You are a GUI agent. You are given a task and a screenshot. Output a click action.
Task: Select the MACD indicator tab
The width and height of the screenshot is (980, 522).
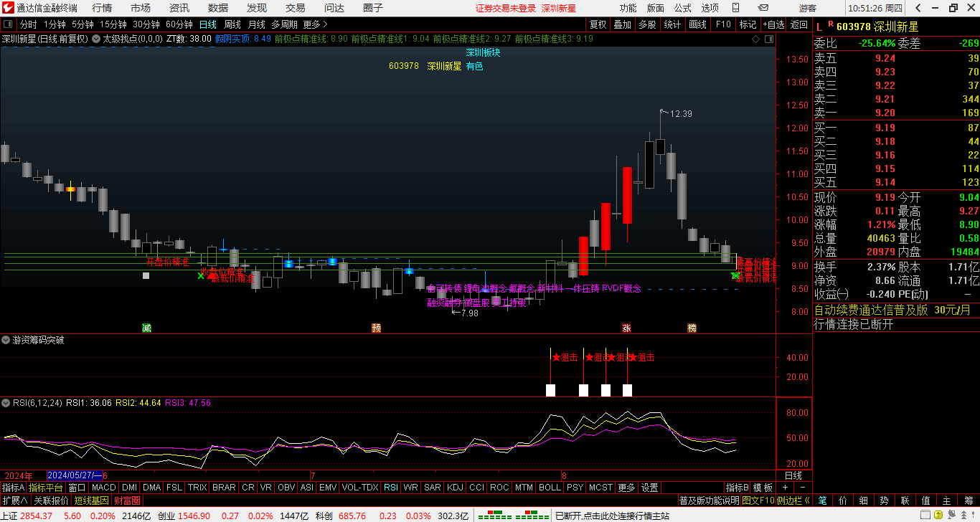(x=104, y=488)
